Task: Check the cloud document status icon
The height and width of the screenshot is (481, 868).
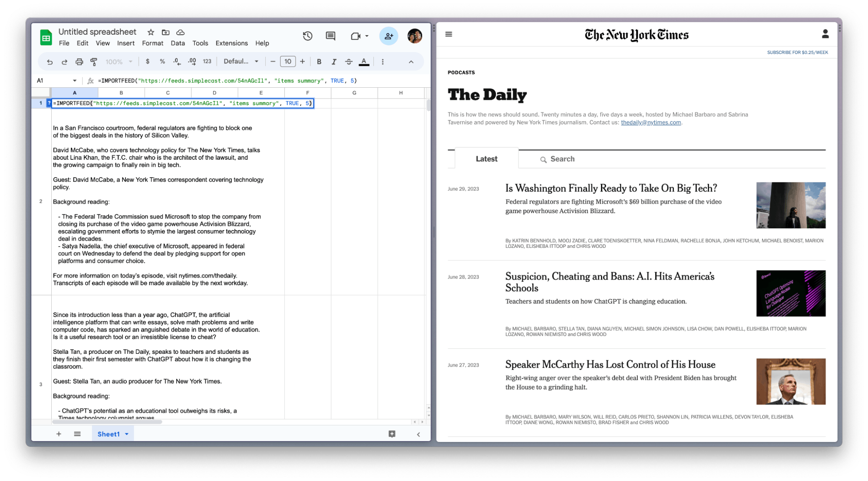Action: pos(181,32)
